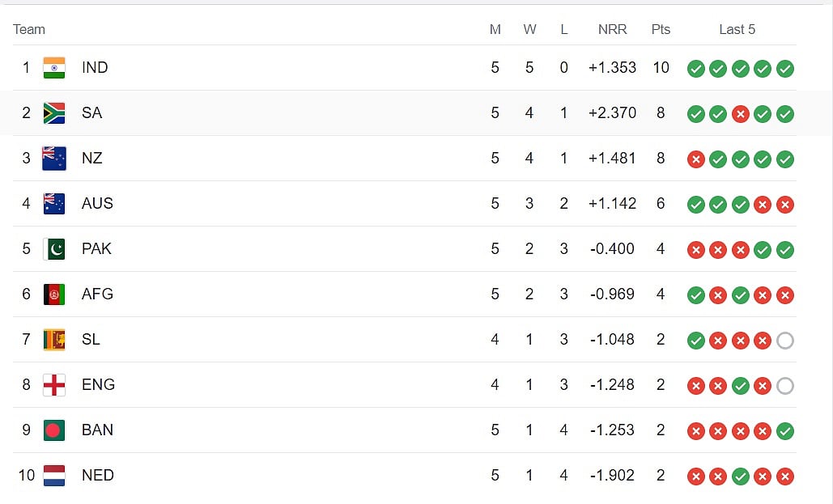The height and width of the screenshot is (504, 833).
Task: Click the Netherlands flag icon
Action: (x=54, y=476)
